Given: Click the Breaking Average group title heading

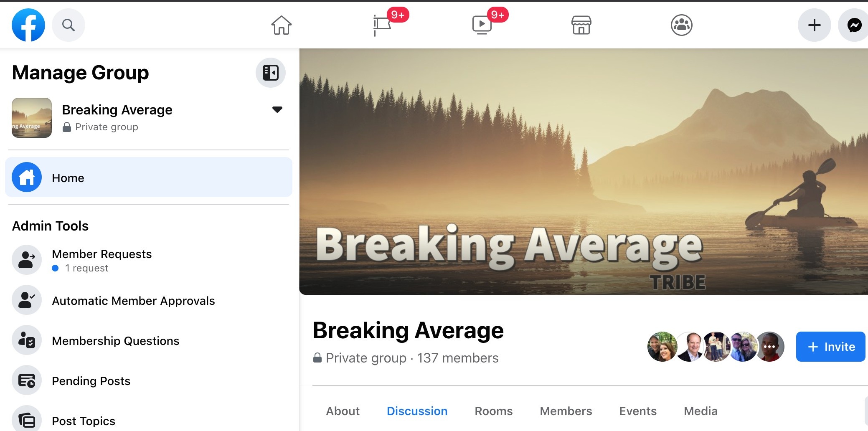Looking at the screenshot, I should (408, 330).
